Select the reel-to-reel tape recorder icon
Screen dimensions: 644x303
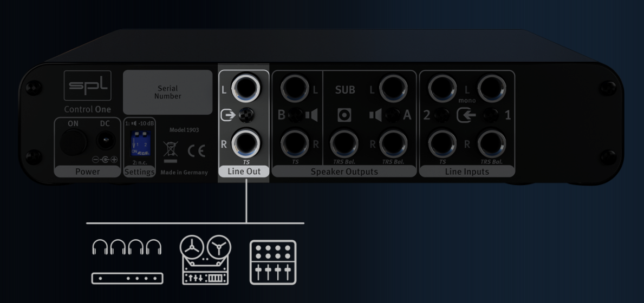click(205, 260)
